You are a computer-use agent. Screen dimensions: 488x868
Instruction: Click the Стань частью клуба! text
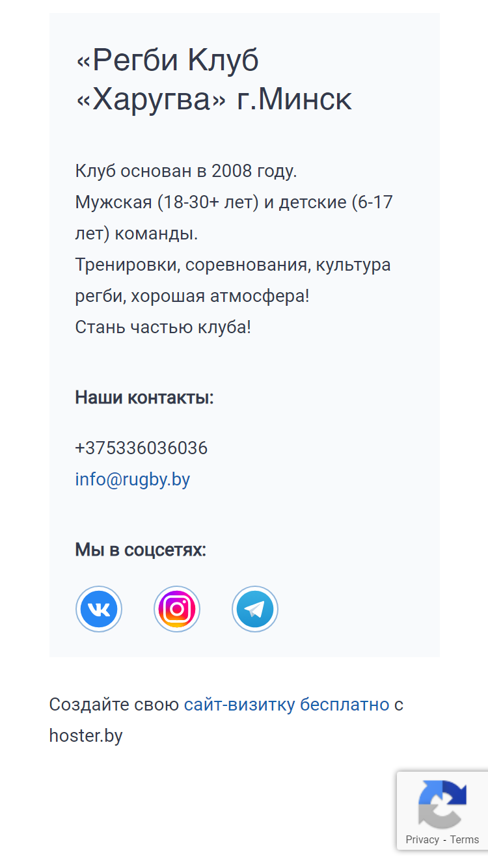163,327
